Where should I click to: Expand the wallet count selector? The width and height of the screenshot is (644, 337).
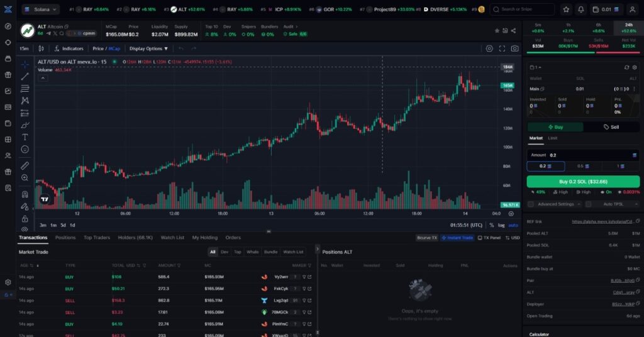click(x=536, y=67)
